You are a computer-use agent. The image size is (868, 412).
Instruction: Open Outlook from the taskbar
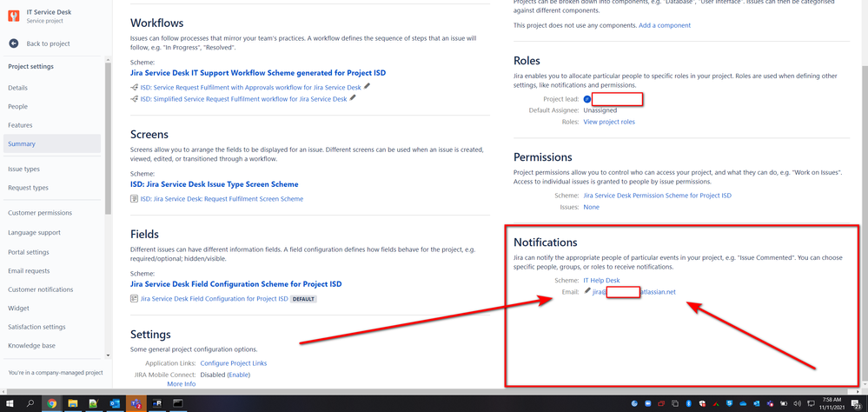(x=115, y=403)
